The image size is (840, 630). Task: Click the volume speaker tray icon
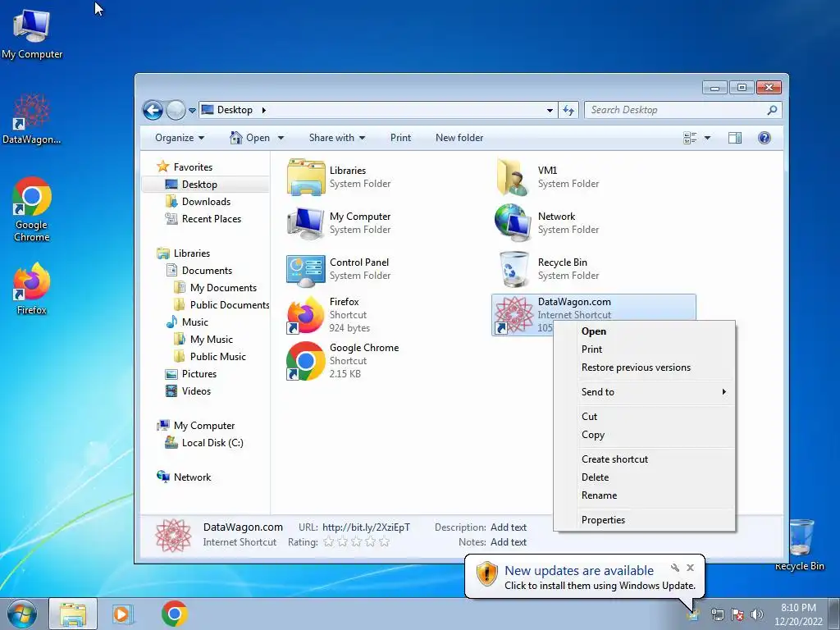click(x=757, y=614)
